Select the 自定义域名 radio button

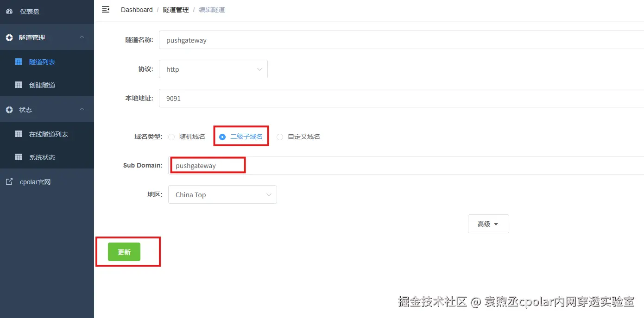[x=280, y=137]
